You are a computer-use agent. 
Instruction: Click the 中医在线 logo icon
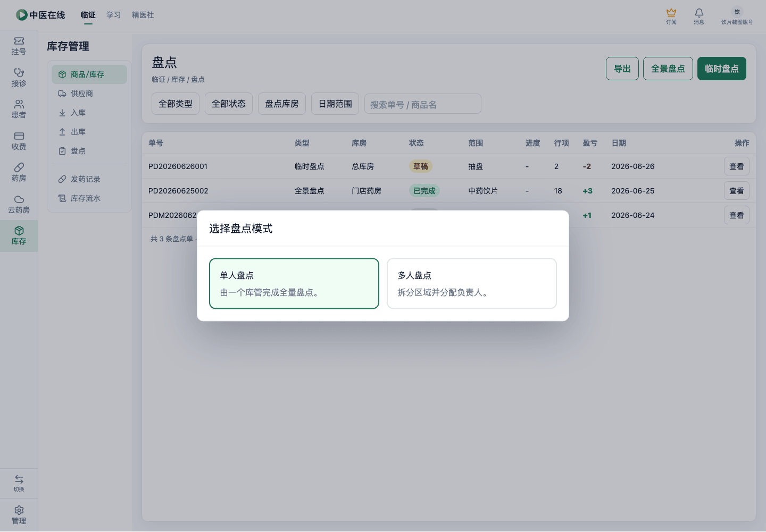click(22, 15)
